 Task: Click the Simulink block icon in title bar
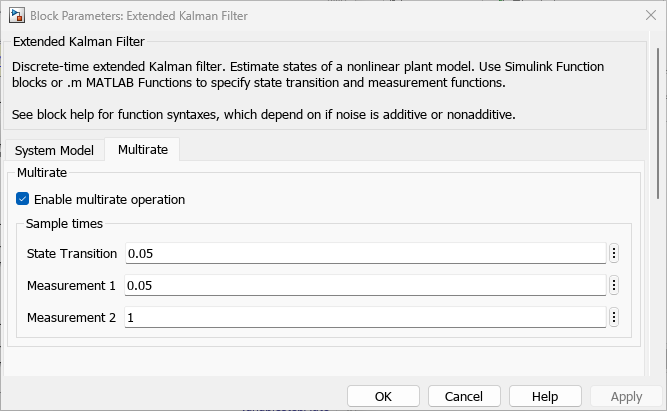[x=16, y=16]
